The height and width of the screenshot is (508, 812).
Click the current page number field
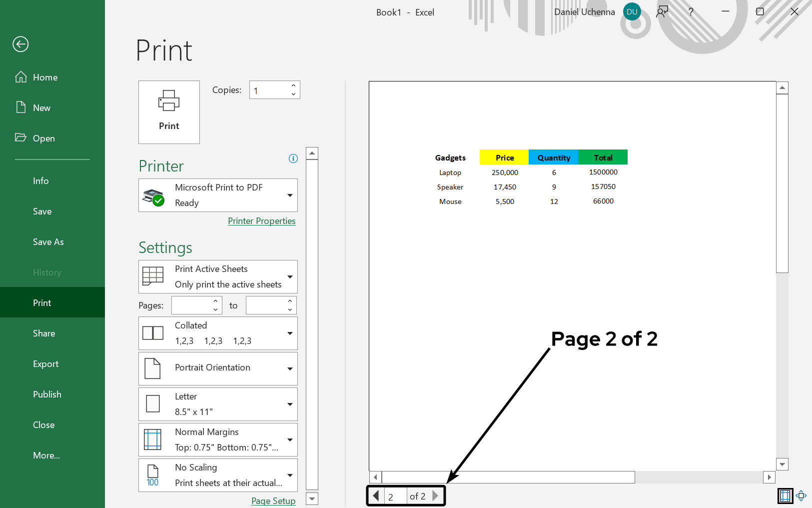395,496
